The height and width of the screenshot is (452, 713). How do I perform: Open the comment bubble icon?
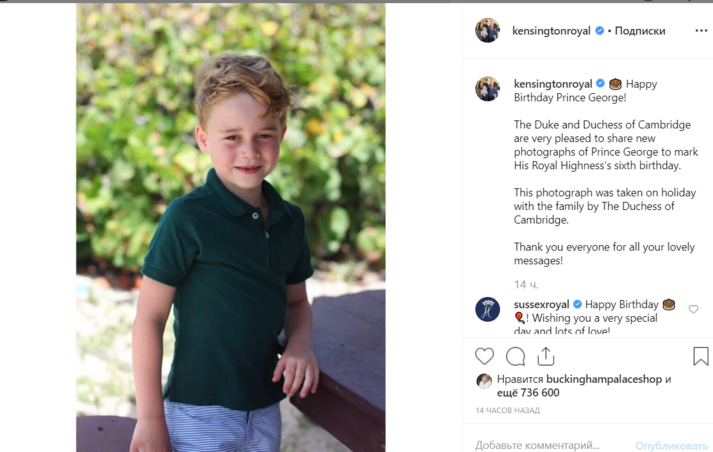coord(515,356)
